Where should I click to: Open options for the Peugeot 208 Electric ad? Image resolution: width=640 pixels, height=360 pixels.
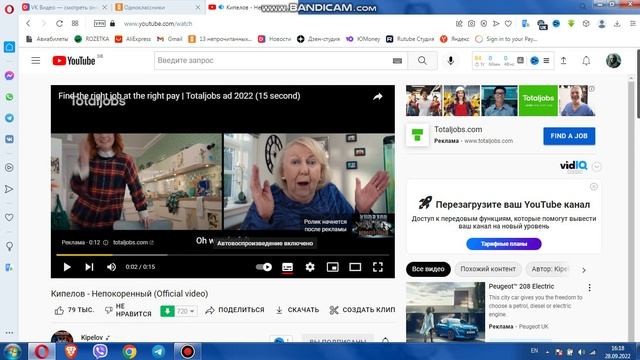[589, 288]
